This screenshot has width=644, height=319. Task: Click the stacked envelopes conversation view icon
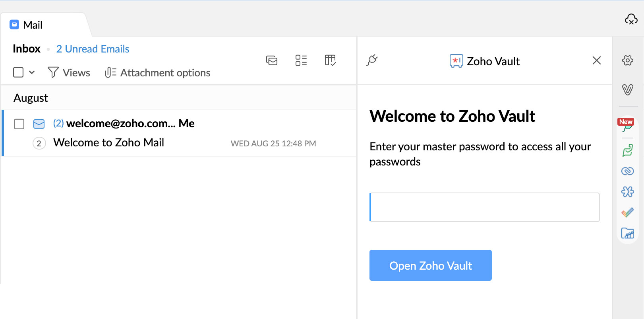point(272,60)
